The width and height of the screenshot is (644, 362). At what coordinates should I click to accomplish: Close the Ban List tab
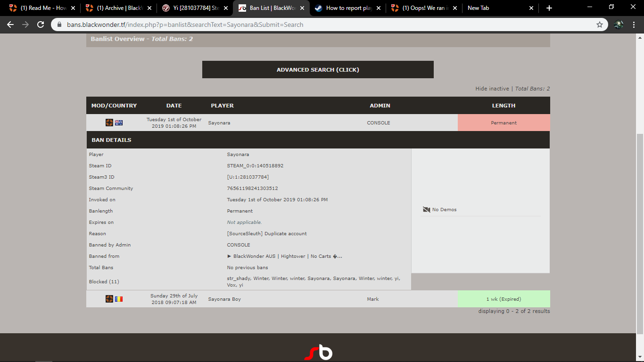point(302,8)
